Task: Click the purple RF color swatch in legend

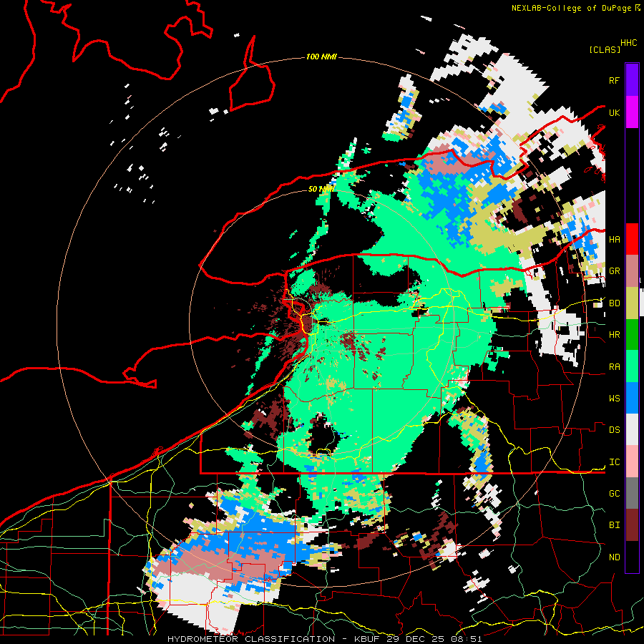Action: tap(632, 80)
